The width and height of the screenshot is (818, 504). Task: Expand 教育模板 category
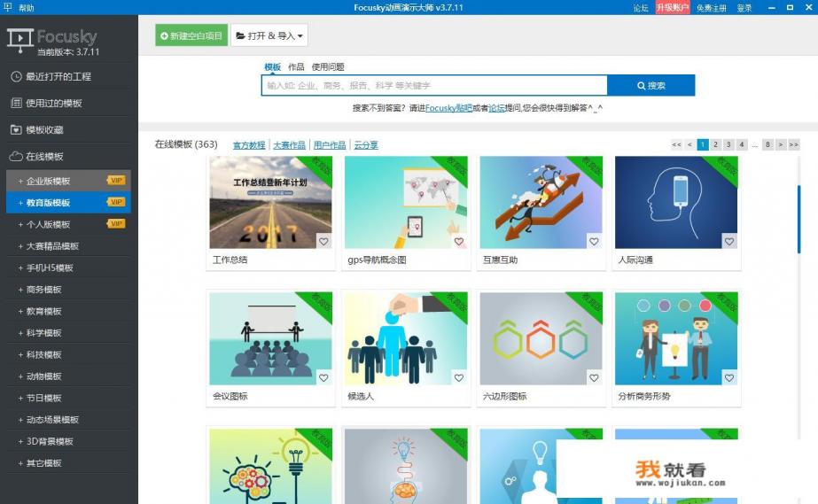click(68, 311)
